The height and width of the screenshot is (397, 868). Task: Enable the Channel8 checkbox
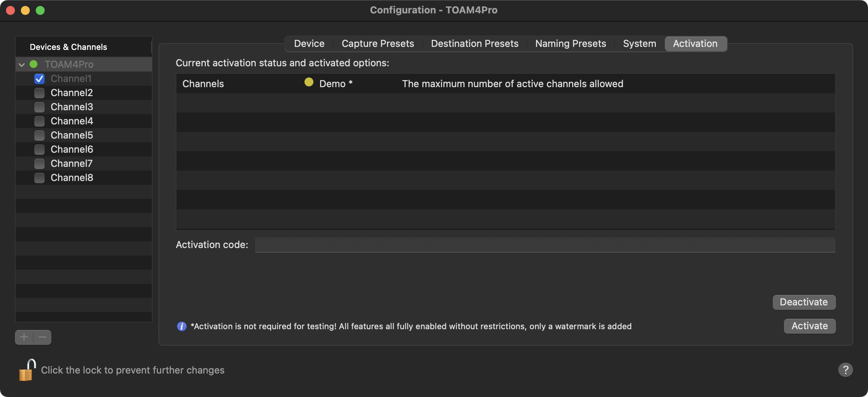click(39, 178)
